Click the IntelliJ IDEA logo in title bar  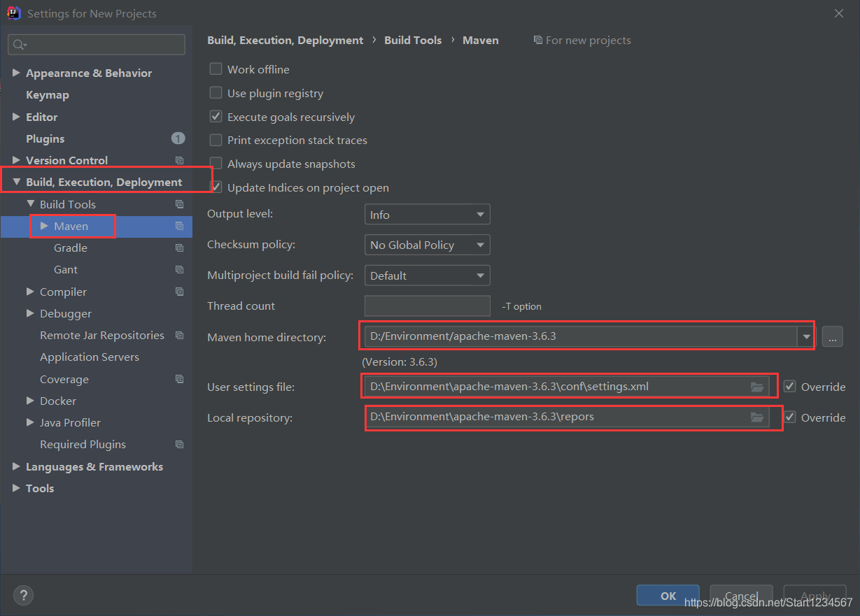coord(14,13)
